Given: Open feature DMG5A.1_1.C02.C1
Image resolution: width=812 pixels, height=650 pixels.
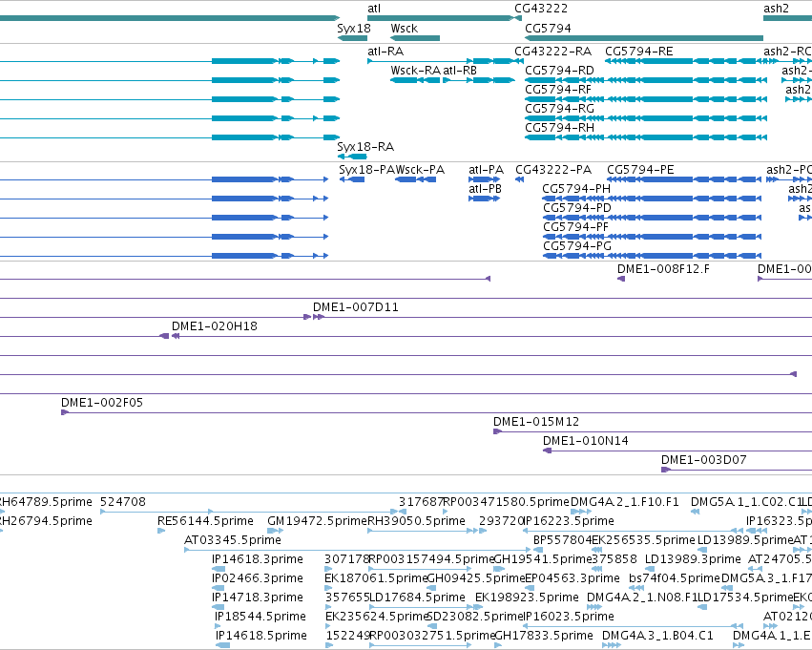Looking at the screenshot, I should (x=746, y=502).
